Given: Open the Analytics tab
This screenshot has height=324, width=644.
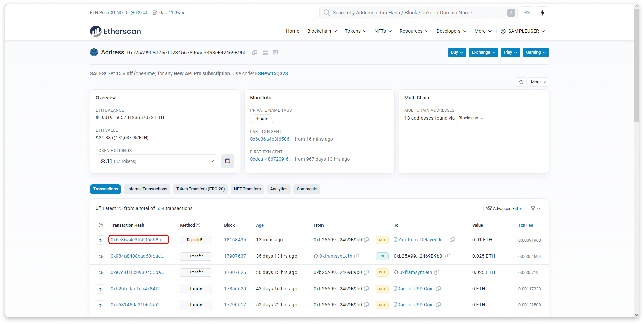Looking at the screenshot, I should point(278,189).
